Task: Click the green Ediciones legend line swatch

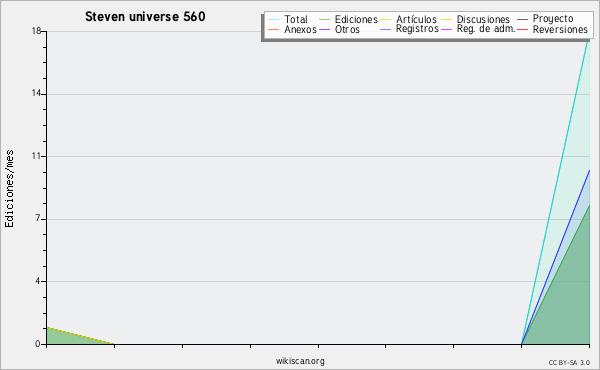Action: click(x=324, y=19)
